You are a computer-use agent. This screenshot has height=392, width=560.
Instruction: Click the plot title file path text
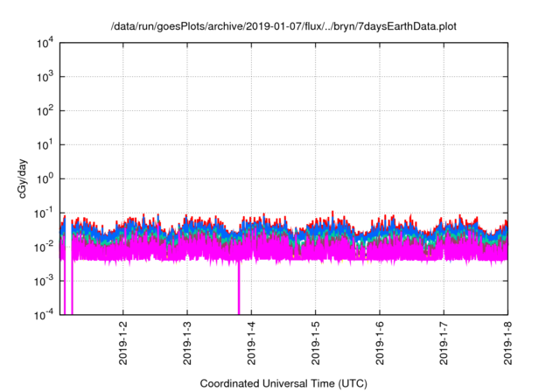click(x=283, y=26)
